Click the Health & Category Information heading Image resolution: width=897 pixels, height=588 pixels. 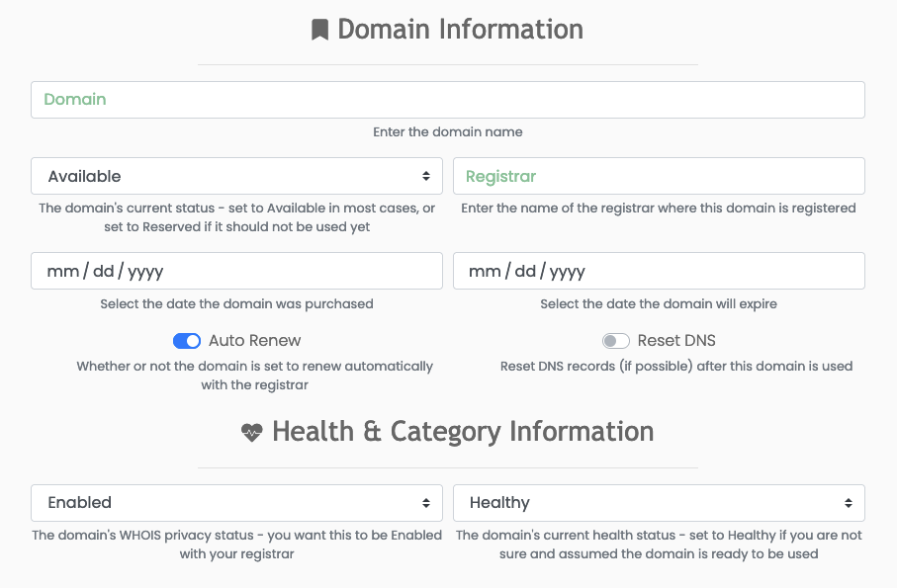pyautogui.click(x=463, y=432)
